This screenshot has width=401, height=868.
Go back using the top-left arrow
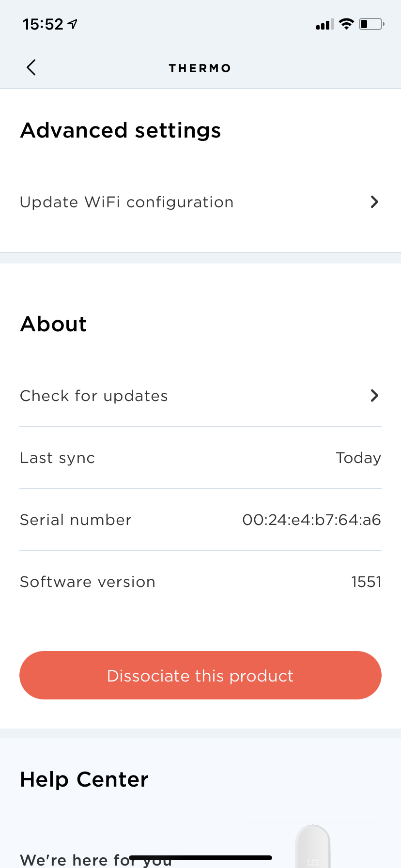pyautogui.click(x=31, y=67)
